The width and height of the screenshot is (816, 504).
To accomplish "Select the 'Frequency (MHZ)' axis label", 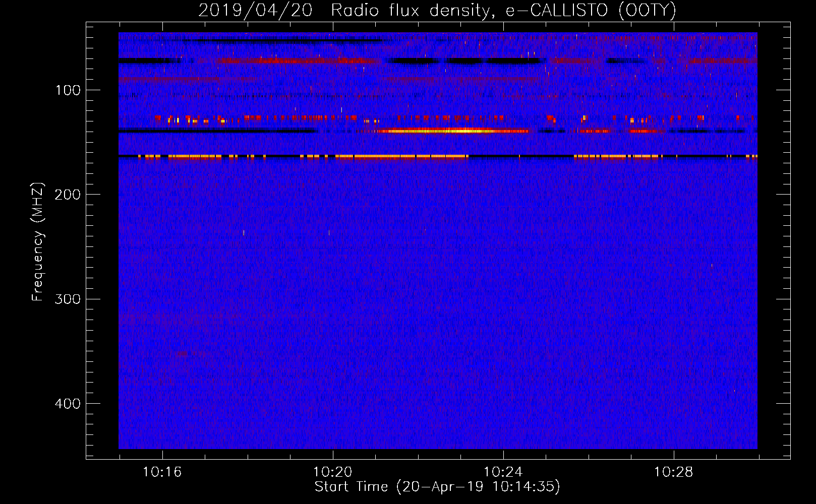I will coord(38,242).
